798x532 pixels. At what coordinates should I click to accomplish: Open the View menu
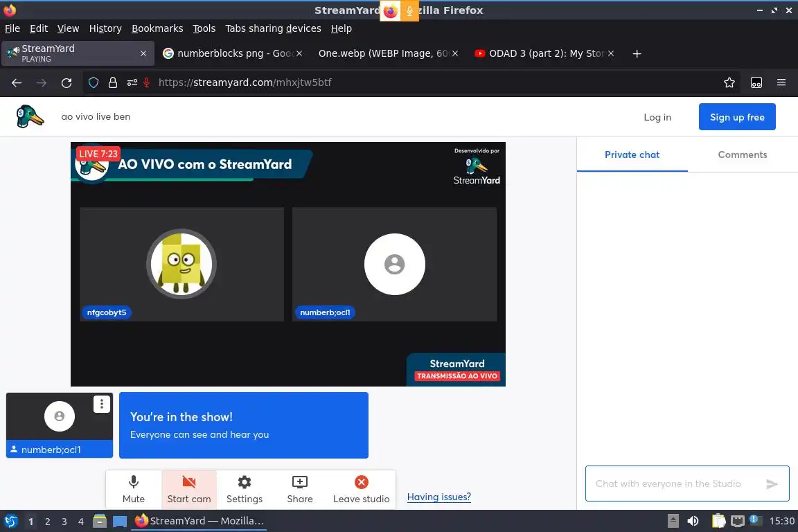point(68,28)
